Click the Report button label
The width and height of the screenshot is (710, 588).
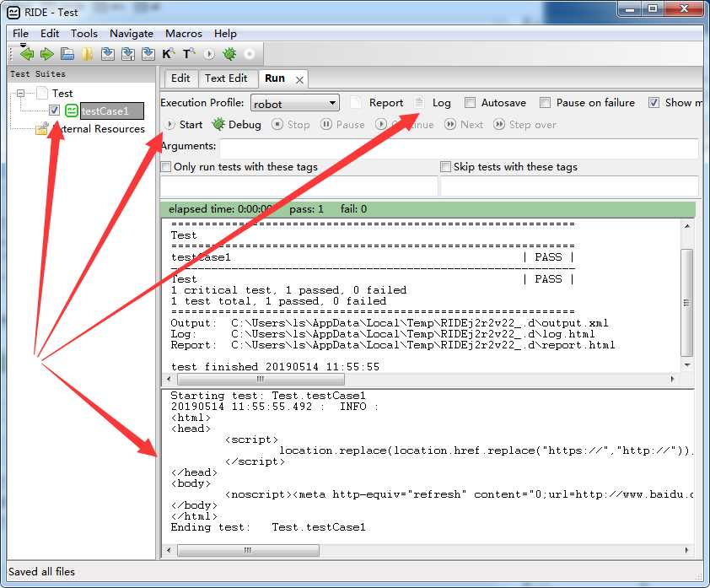(x=386, y=103)
